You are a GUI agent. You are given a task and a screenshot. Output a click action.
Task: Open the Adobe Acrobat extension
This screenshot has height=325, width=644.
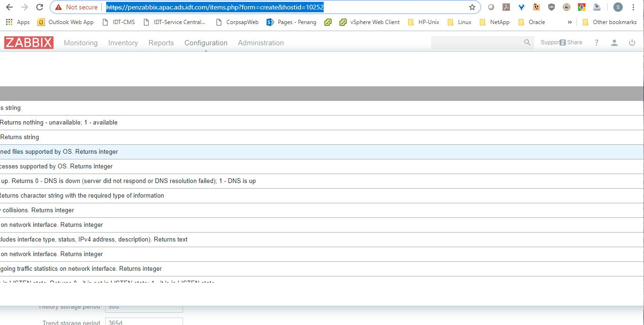[x=506, y=7]
